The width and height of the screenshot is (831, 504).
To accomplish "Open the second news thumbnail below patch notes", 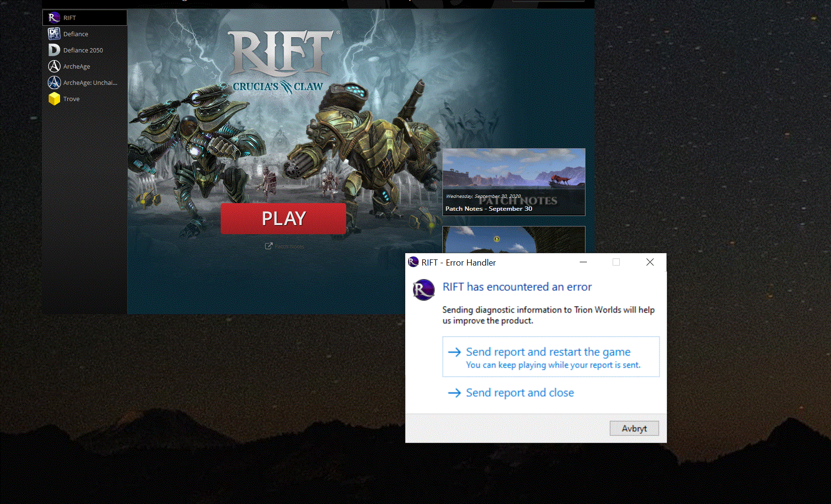I will pos(514,240).
